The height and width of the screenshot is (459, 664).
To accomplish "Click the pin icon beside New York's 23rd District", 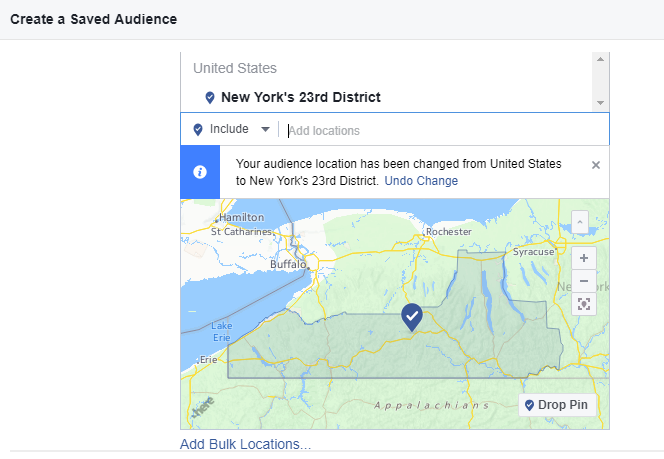I will point(209,98).
